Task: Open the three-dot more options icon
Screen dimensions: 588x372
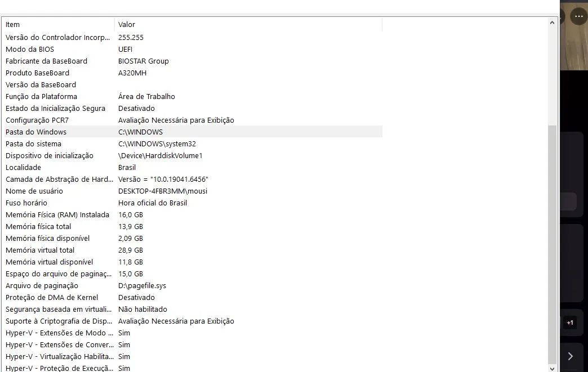Action: pos(578,16)
